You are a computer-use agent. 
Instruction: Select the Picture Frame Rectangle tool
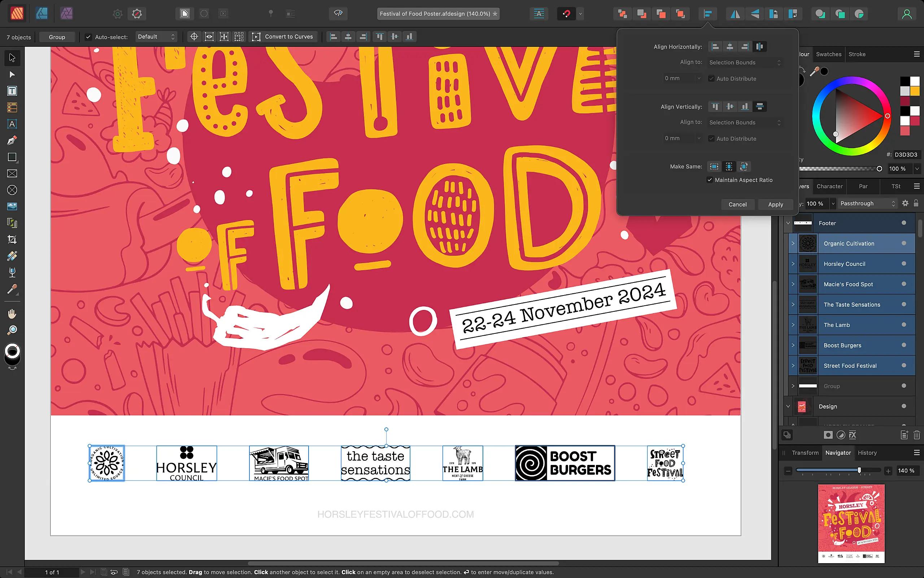[12, 173]
